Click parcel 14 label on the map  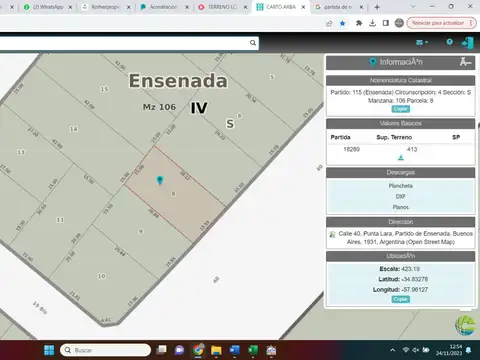(x=73, y=129)
